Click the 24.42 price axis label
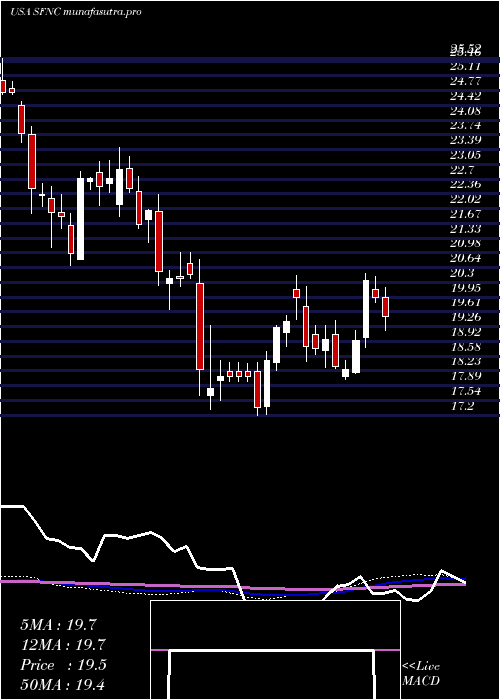This screenshot has width=500, height=700. (x=466, y=96)
